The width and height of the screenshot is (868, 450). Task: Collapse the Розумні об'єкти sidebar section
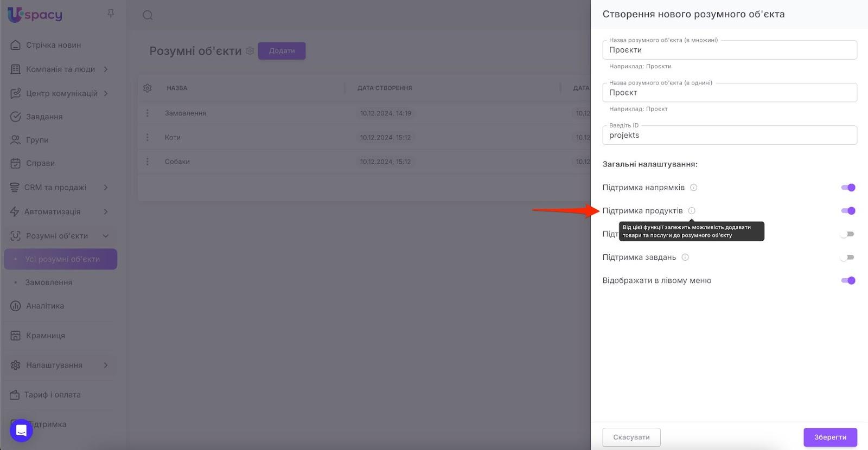[x=106, y=236]
